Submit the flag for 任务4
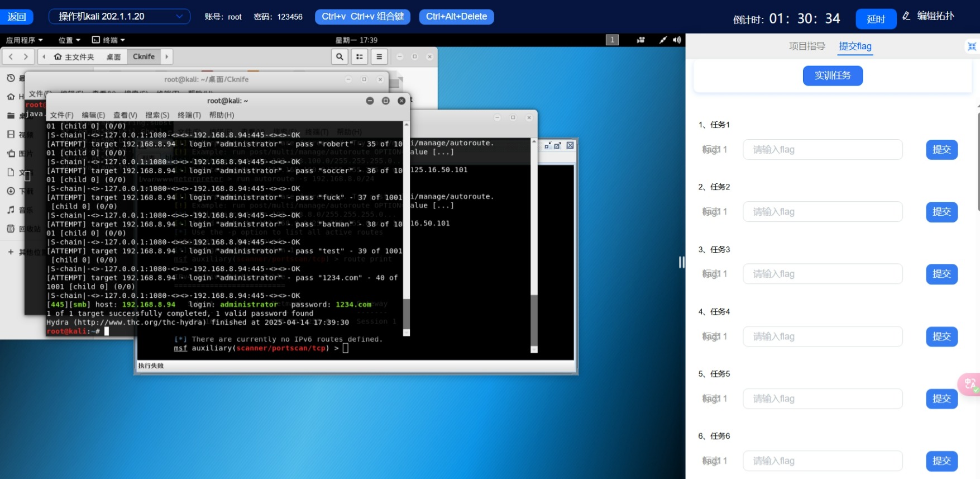The image size is (980, 479). click(941, 336)
